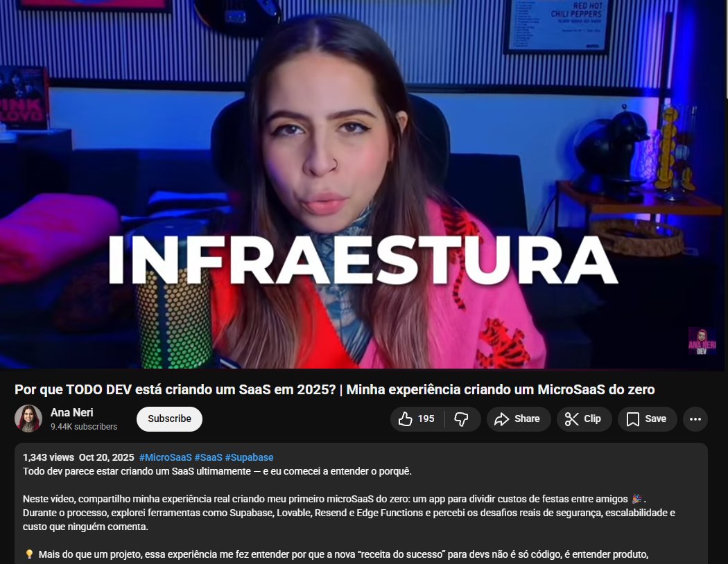The width and height of the screenshot is (728, 564).
Task: Click 'Neste vídeo, compartilho minha experiência' paragraph
Action: 349,513
